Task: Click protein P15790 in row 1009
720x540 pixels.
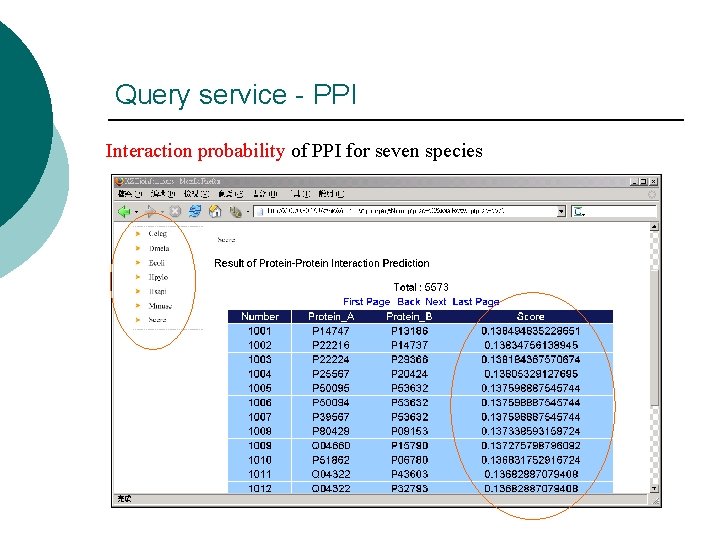Action: pyautogui.click(x=409, y=446)
